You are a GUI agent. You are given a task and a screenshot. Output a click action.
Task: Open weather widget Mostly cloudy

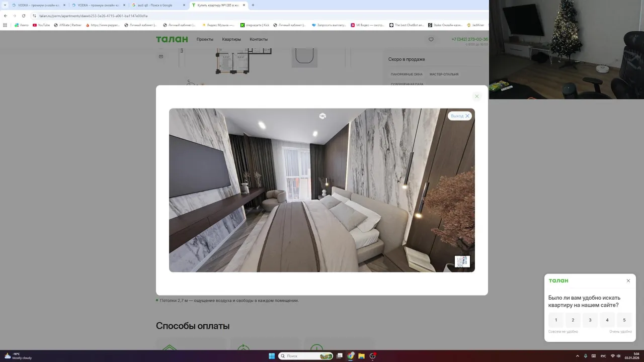(x=18, y=356)
